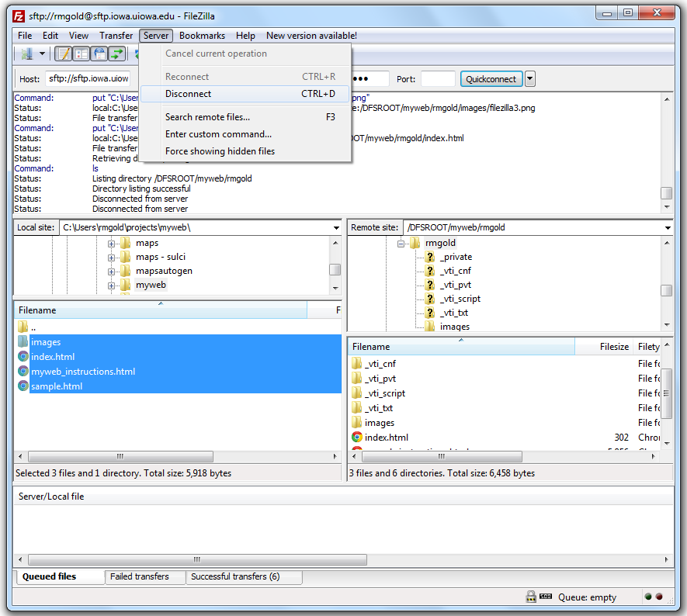Click the folder icon of images in the remote file list
The height and width of the screenshot is (616, 687).
(356, 423)
